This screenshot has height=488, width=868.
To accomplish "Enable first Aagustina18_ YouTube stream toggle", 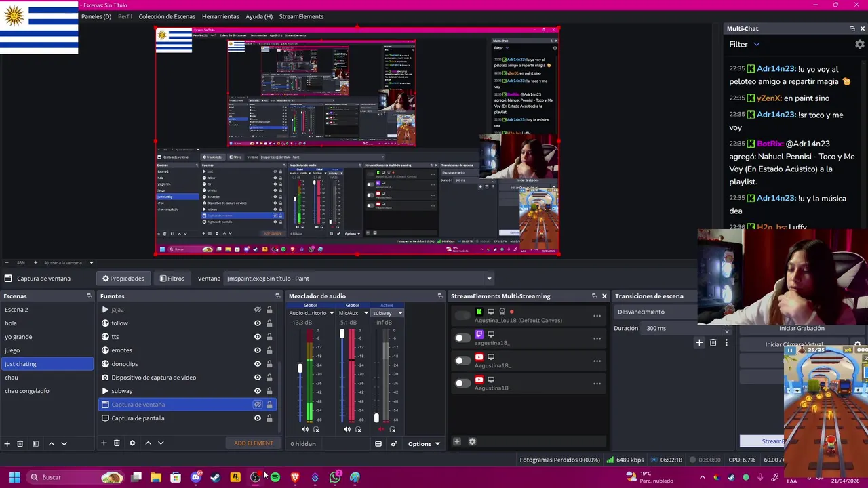I will [462, 361].
